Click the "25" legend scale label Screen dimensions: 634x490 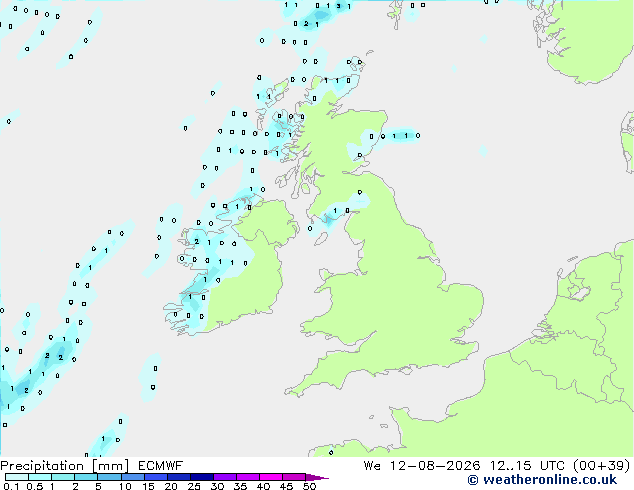(x=194, y=486)
